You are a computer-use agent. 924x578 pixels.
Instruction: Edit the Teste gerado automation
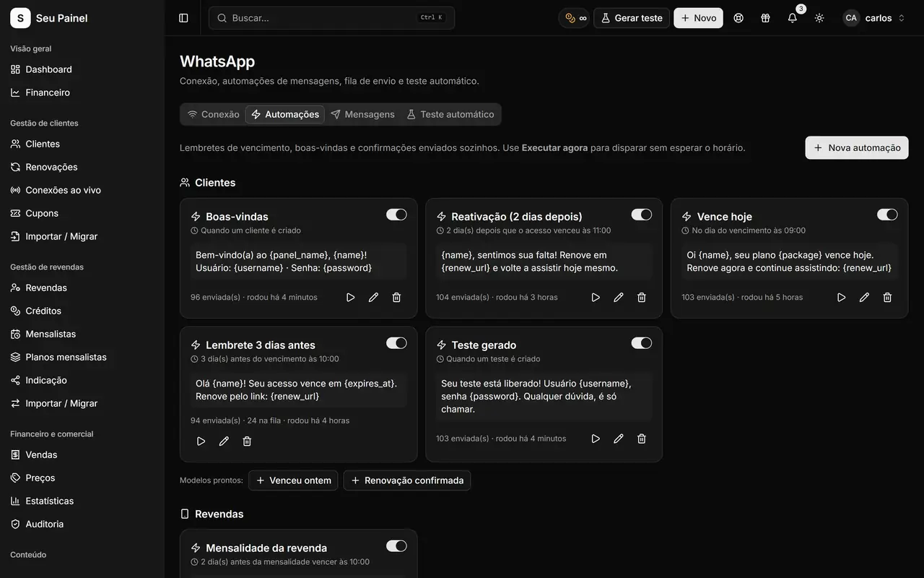tap(619, 439)
